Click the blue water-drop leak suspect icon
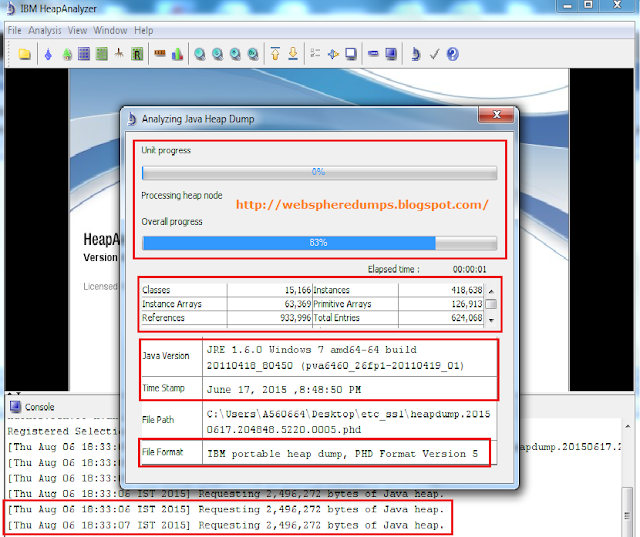Viewport: 640px width, 537px height. pos(49,54)
